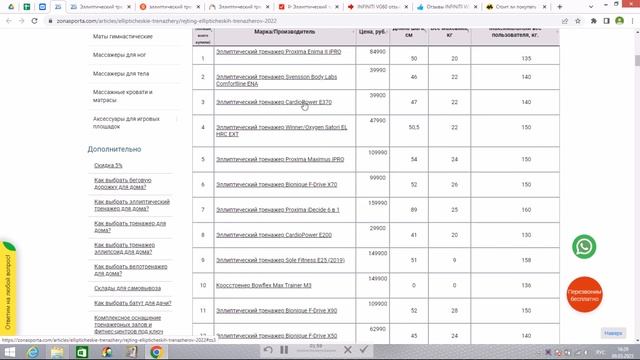Open WhatsApp chat green button
Image resolution: width=640 pixels, height=360 pixels.
[584, 247]
